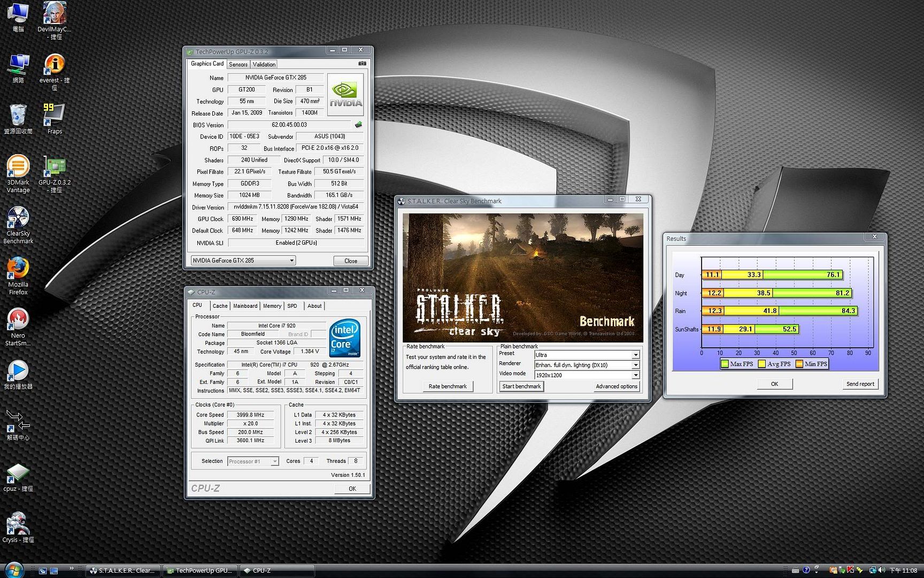Click the Core Speed 3999.8 MHz field
The height and width of the screenshot is (578, 924).
click(250, 415)
